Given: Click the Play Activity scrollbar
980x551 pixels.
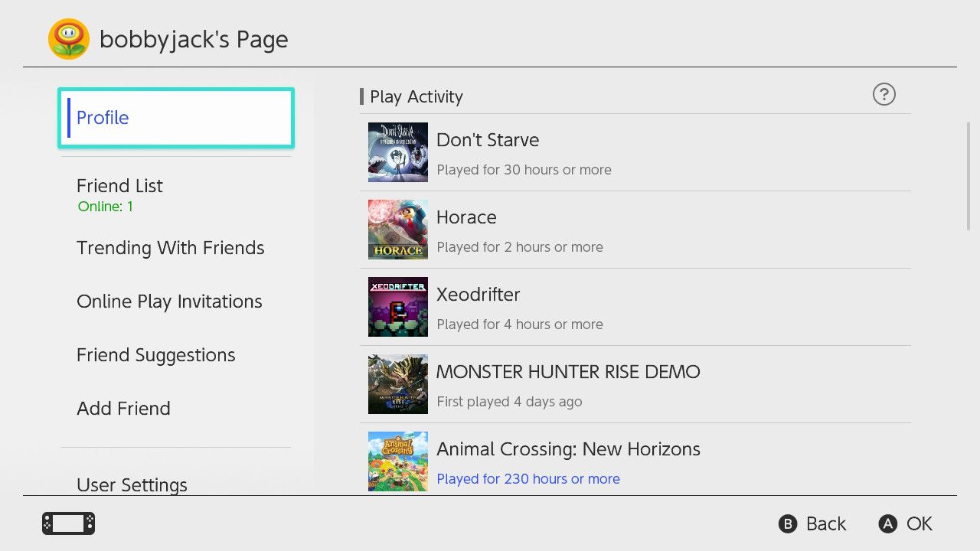Looking at the screenshot, I should tap(969, 176).
